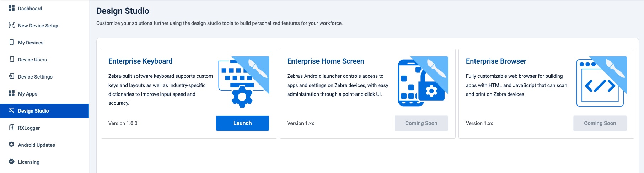Click the My Apps icon
Image resolution: width=644 pixels, height=173 pixels.
tap(11, 93)
